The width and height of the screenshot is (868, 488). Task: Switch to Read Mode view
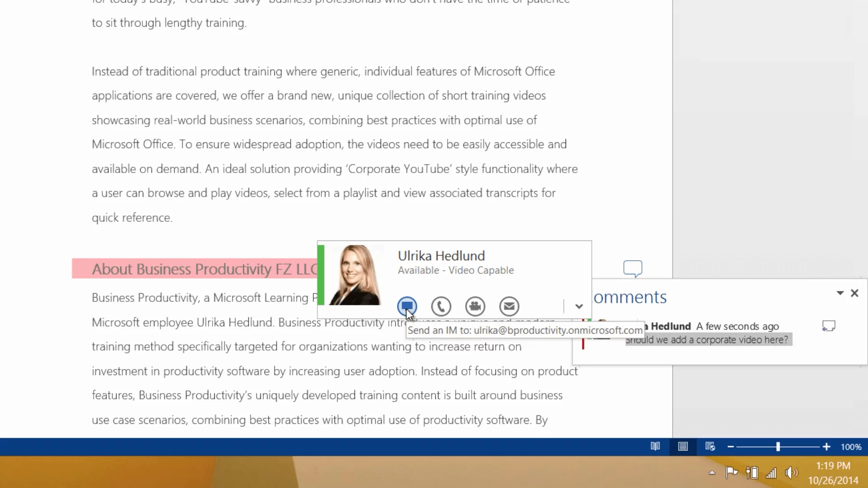(x=655, y=446)
